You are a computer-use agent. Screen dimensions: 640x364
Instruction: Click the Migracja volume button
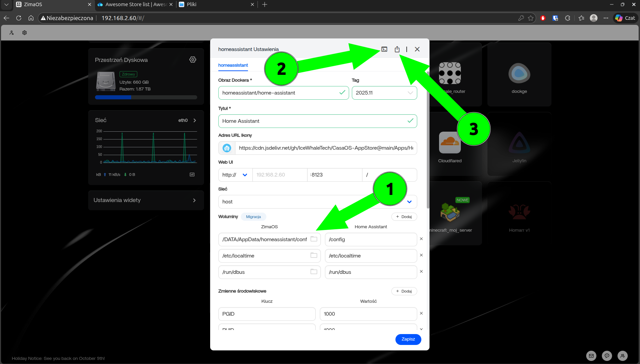(253, 217)
